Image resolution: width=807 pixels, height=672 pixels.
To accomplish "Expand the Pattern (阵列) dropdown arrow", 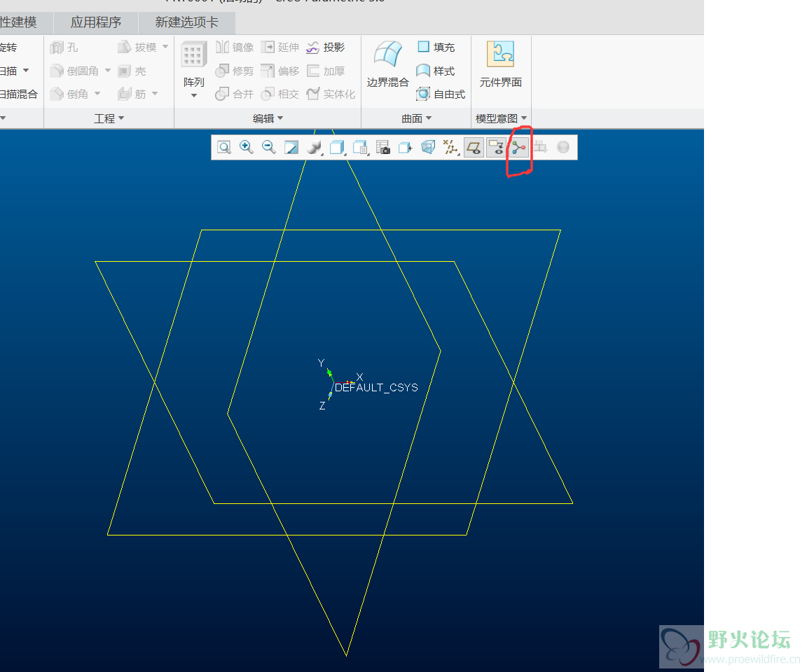I will point(194,96).
